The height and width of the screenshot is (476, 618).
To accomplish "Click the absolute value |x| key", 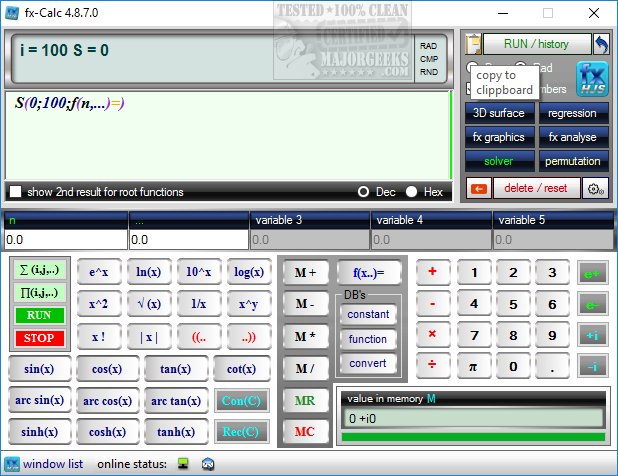I will click(149, 337).
